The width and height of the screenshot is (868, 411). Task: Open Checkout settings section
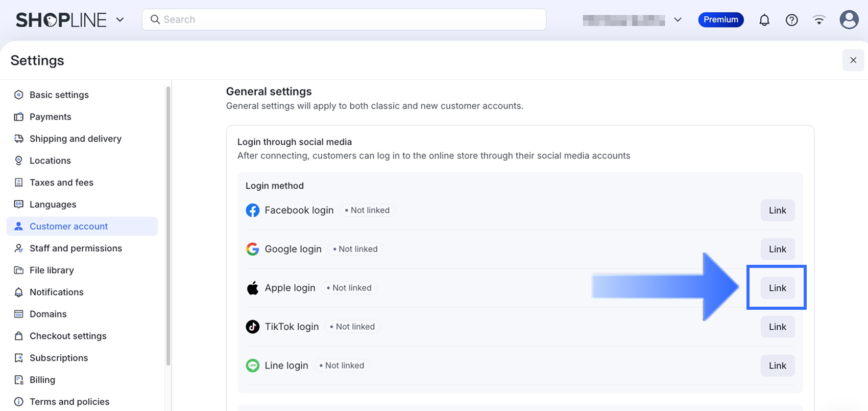coord(68,336)
